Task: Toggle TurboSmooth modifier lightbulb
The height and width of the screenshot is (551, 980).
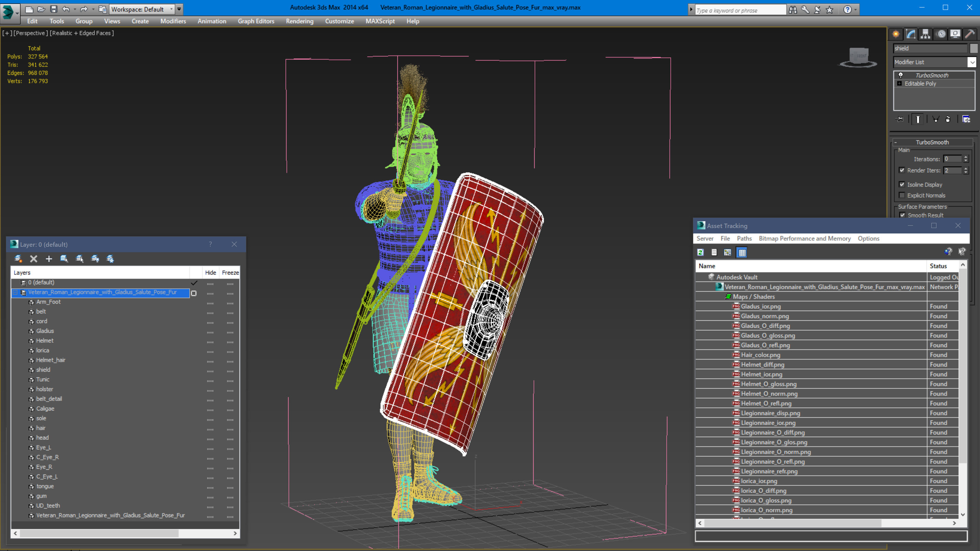Action: pos(900,75)
